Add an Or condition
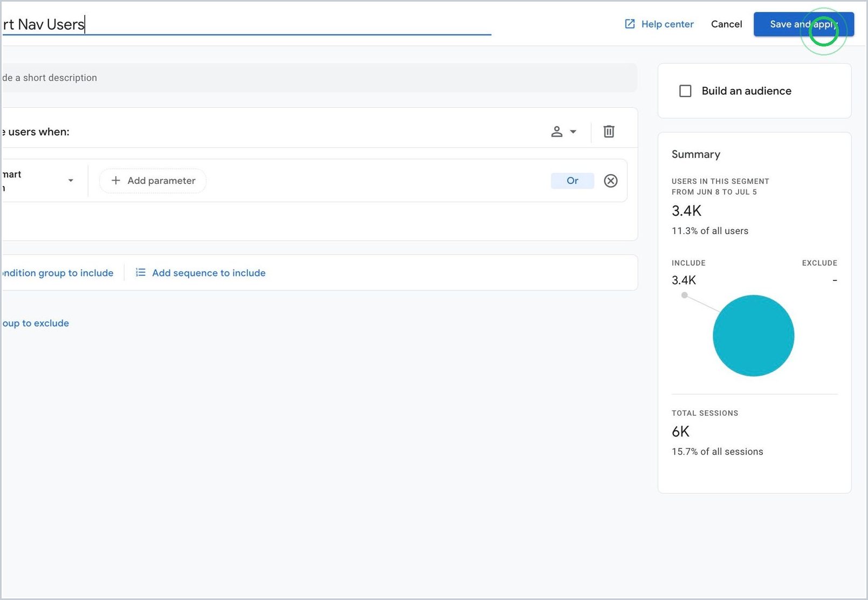Image resolution: width=868 pixels, height=600 pixels. tap(572, 181)
